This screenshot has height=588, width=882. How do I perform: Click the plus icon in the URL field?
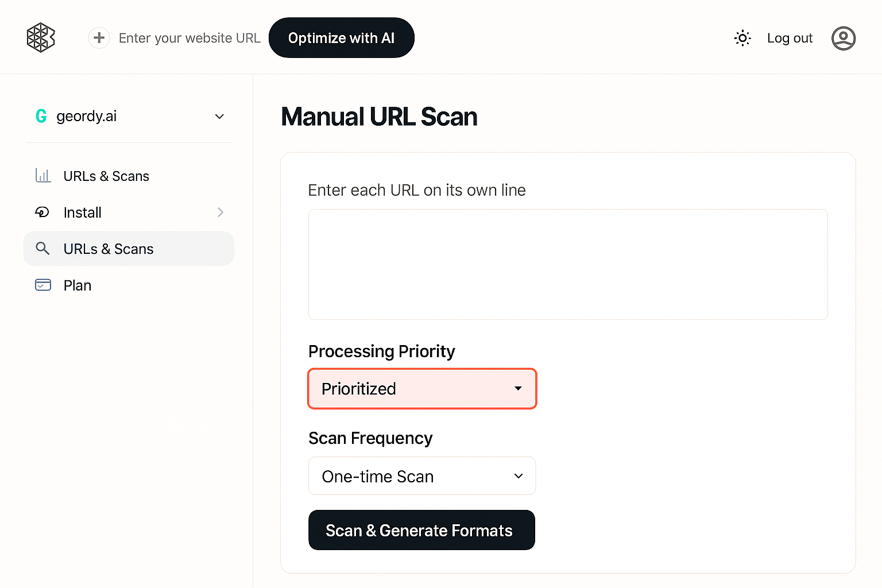point(99,37)
